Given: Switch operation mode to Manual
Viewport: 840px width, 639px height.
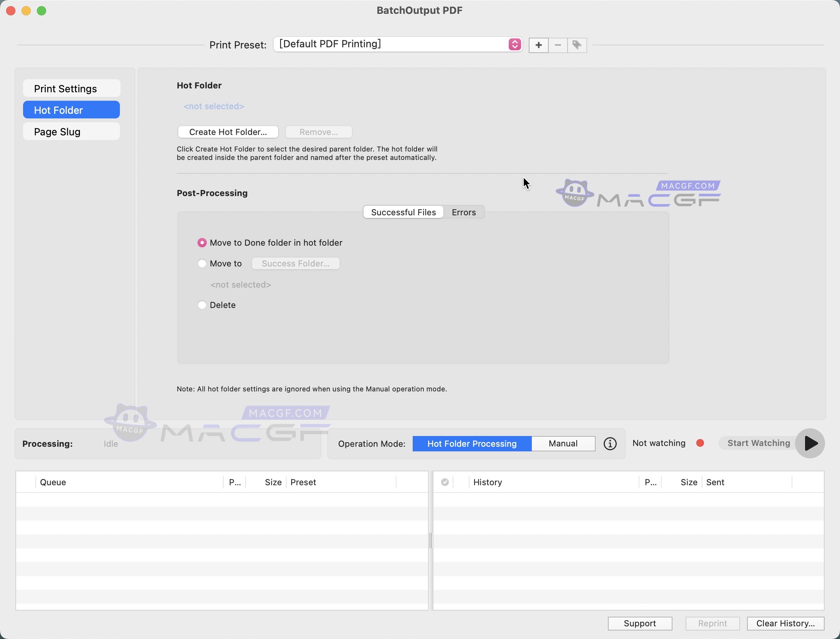Looking at the screenshot, I should tap(563, 444).
